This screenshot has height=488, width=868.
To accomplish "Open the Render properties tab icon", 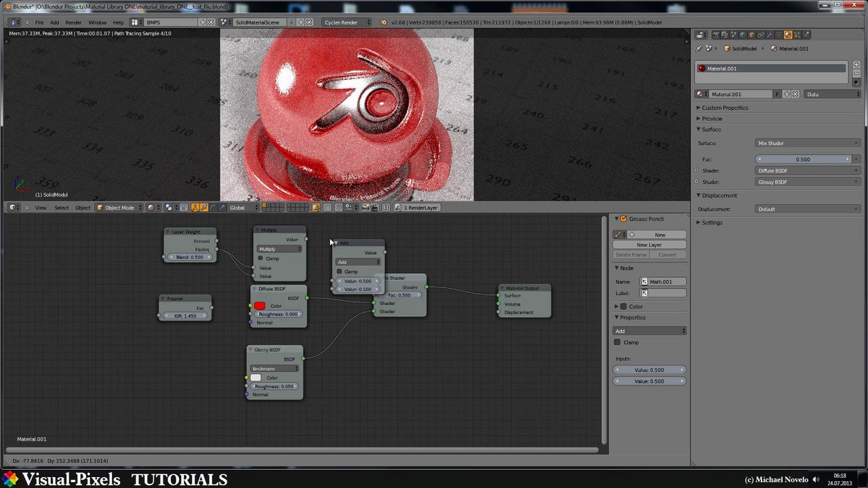I will click(x=716, y=35).
